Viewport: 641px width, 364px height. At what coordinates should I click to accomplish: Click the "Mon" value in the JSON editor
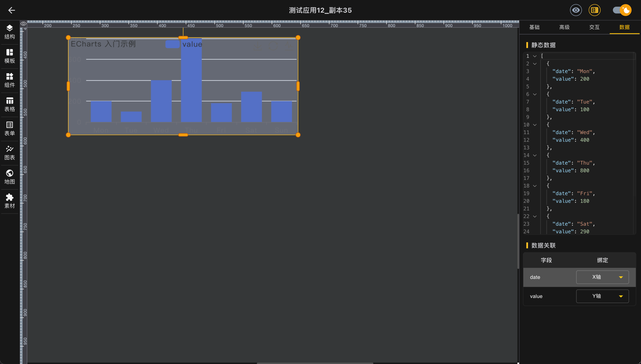click(585, 71)
